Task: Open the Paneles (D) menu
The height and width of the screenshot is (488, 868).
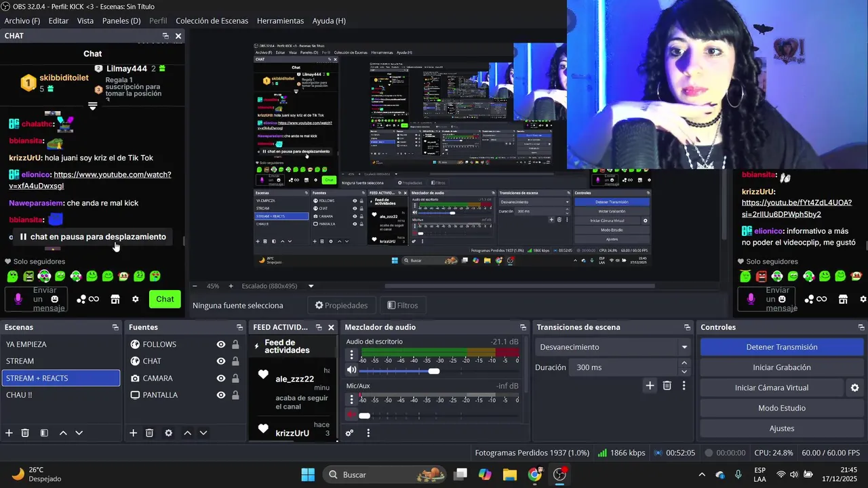Action: point(121,21)
